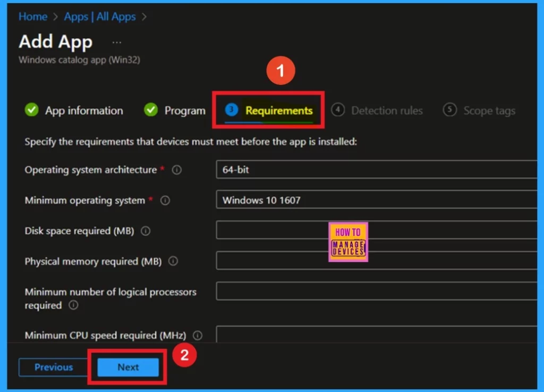Click the Next button

[128, 368]
